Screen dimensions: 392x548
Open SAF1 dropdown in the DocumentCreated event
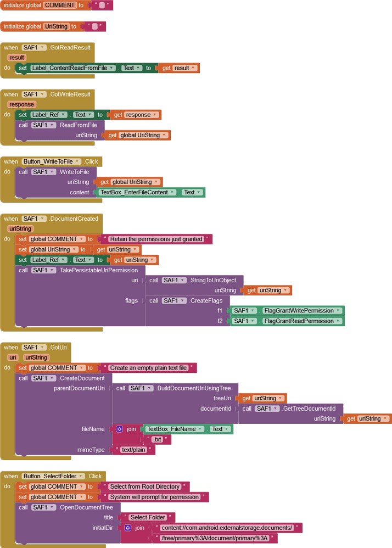pyautogui.click(x=34, y=219)
